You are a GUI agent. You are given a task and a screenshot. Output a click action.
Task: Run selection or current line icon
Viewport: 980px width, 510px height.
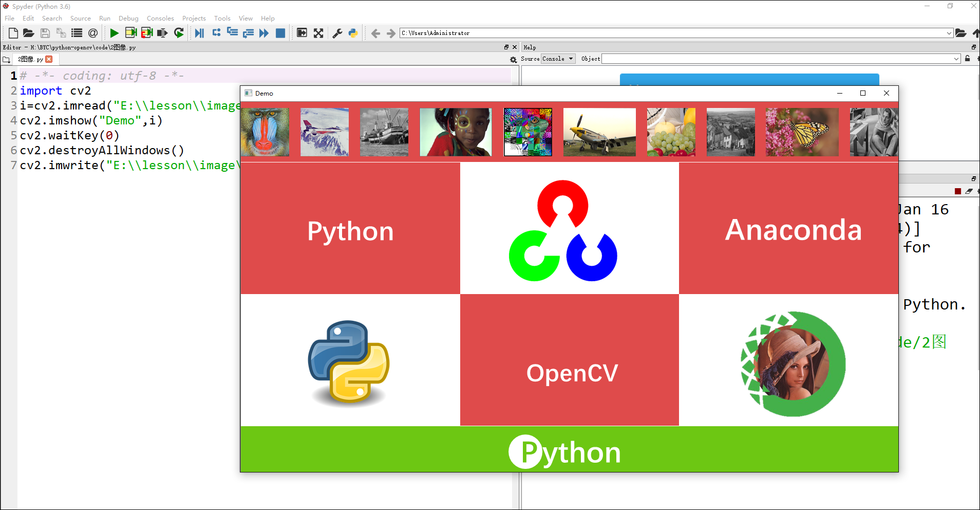(x=162, y=33)
